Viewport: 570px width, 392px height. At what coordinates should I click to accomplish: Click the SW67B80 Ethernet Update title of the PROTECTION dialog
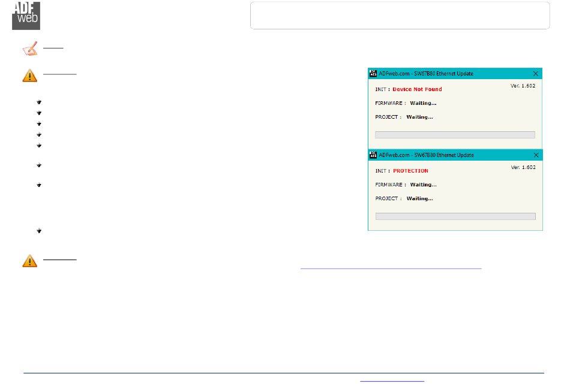point(427,155)
